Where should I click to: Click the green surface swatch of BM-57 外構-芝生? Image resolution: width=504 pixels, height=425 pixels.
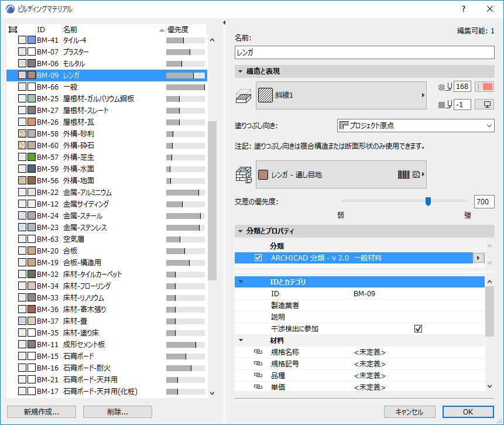tap(32, 157)
